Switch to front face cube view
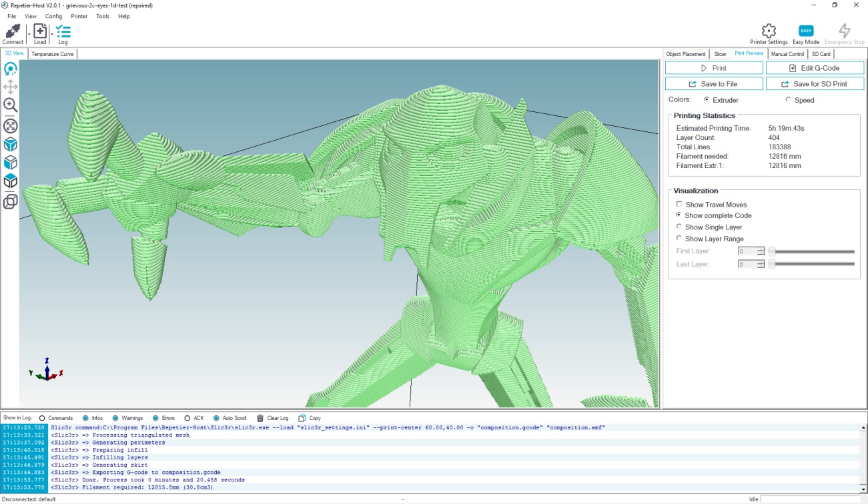 point(11,163)
